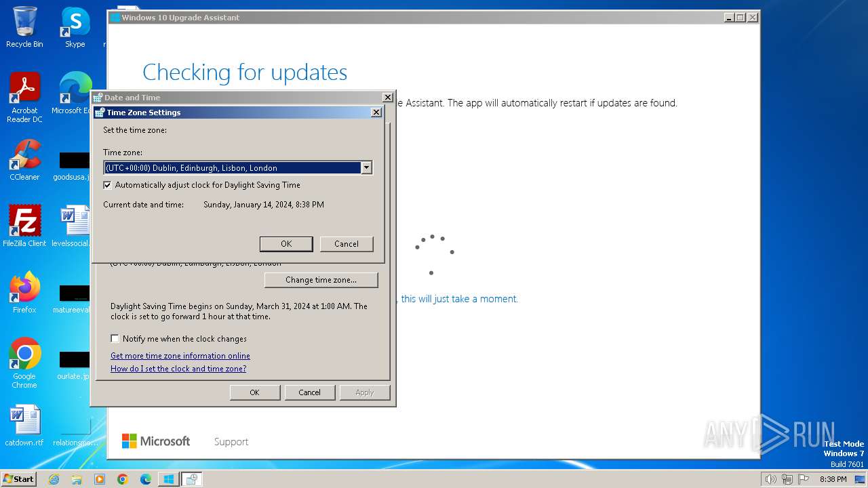Open Get more time zone information online link

180,356
